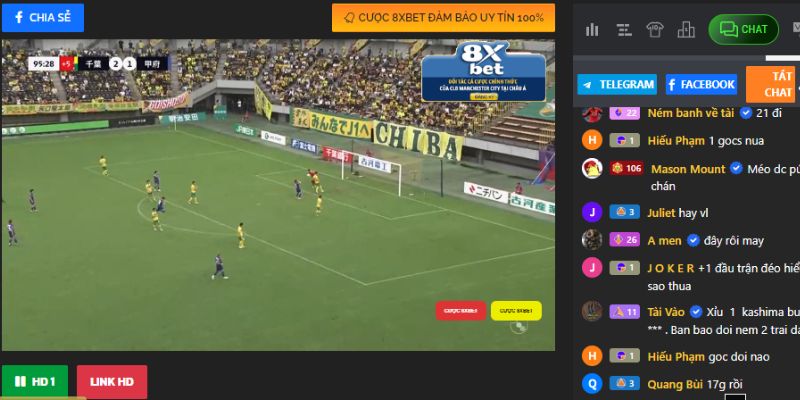The image size is (800, 400).
Task: Open the standings podium icon
Action: [x=686, y=30]
